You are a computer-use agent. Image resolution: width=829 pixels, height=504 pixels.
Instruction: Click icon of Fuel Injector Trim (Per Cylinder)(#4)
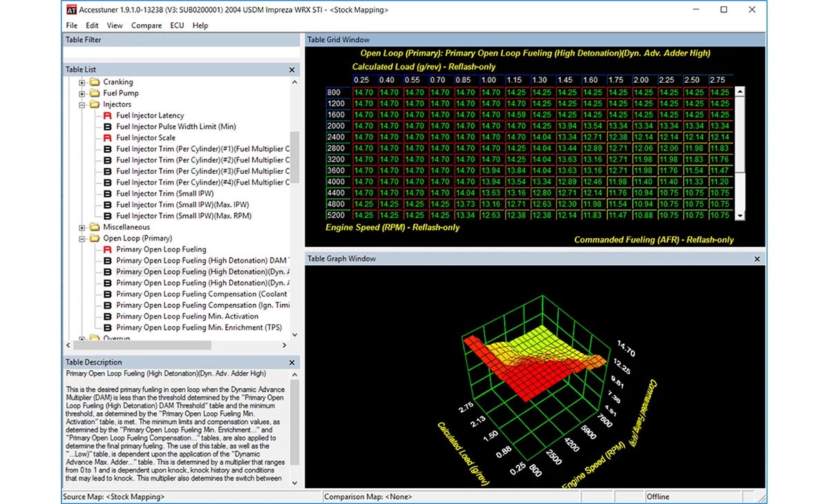(108, 182)
